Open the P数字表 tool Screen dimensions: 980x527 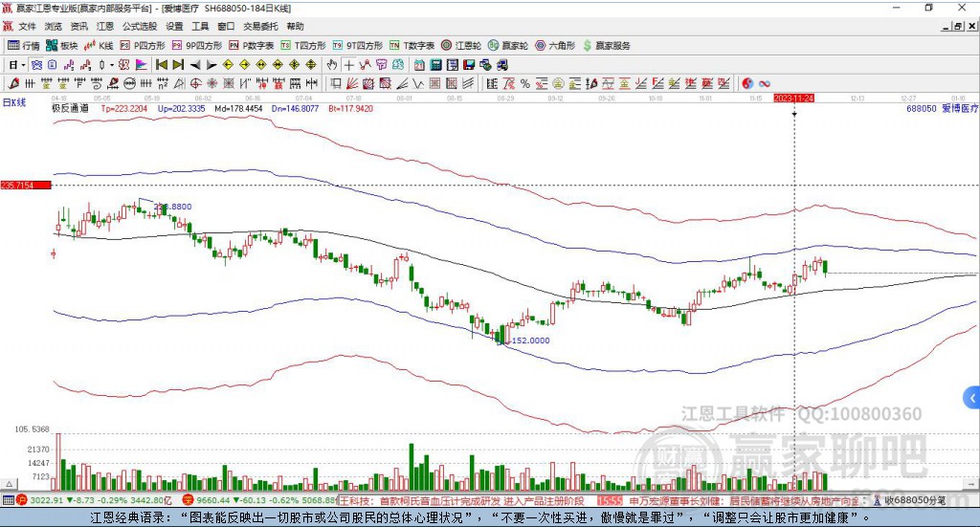pyautogui.click(x=252, y=46)
